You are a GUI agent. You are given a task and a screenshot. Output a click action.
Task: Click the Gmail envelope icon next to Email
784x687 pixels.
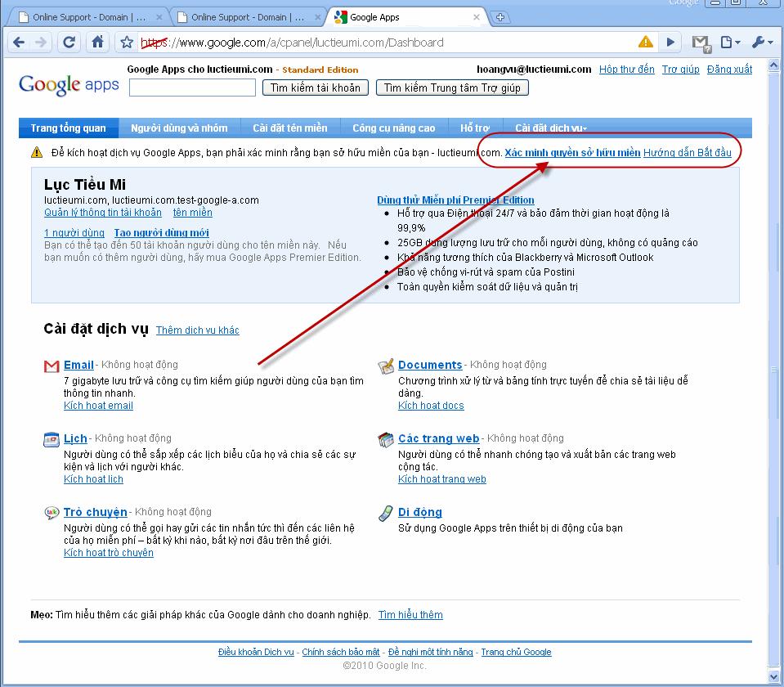tap(52, 366)
